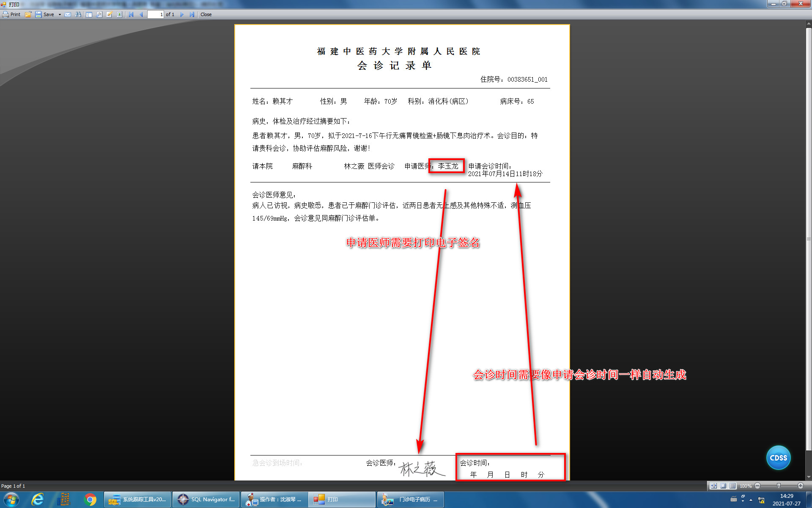Click the page setup wrench icon
The height and width of the screenshot is (508, 812).
[x=99, y=14]
